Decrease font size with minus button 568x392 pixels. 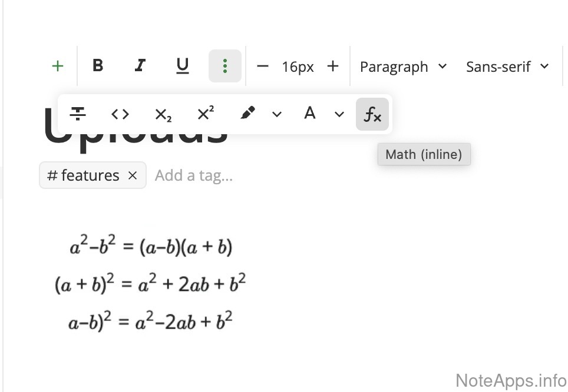coord(263,67)
